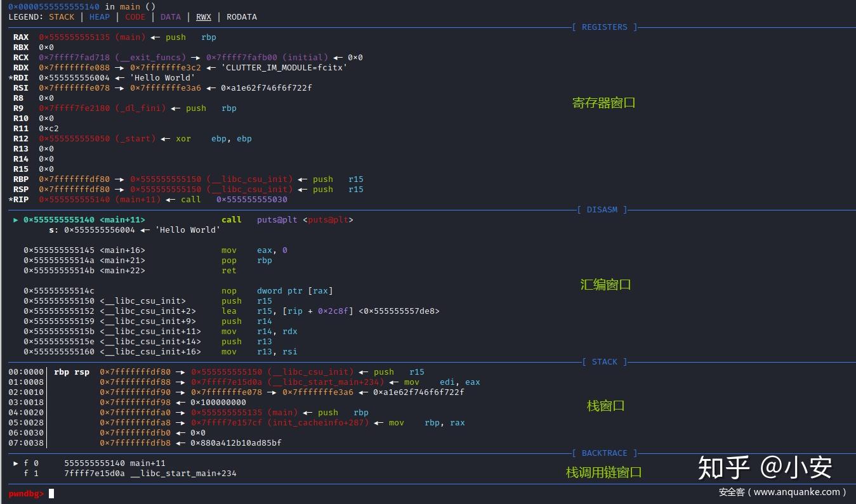Select the R9 register name

[x=18, y=108]
